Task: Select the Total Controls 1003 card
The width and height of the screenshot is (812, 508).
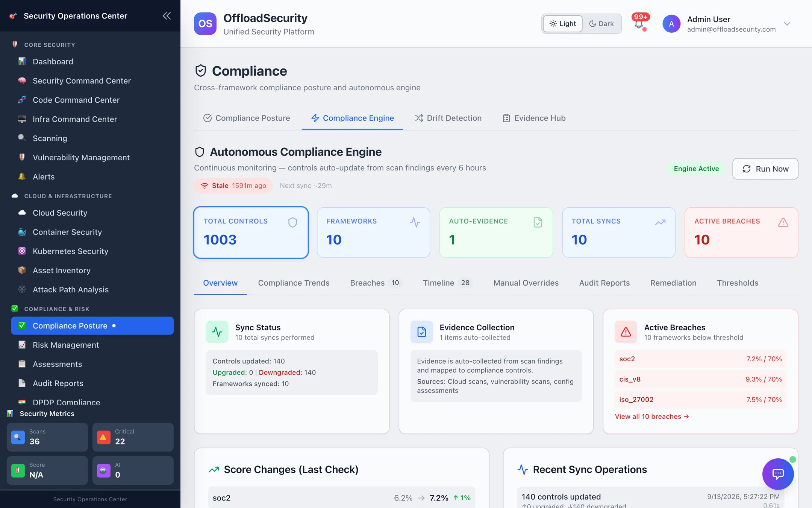Action: (251, 233)
